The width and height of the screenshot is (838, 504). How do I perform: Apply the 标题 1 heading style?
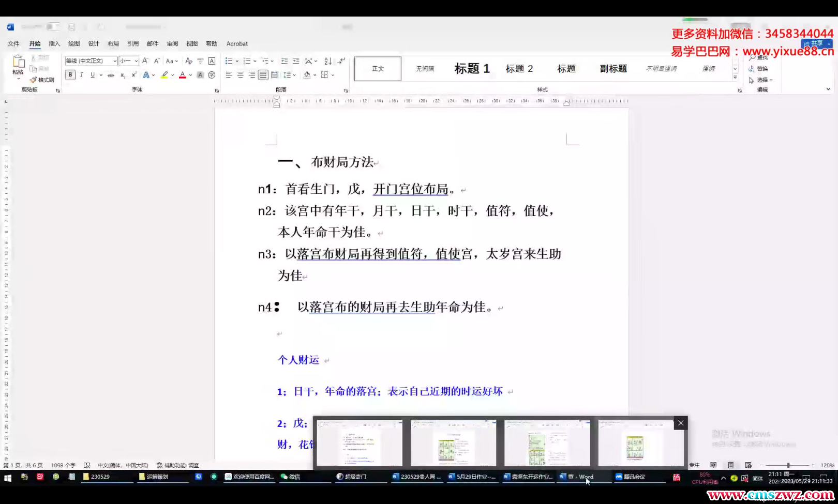click(472, 69)
